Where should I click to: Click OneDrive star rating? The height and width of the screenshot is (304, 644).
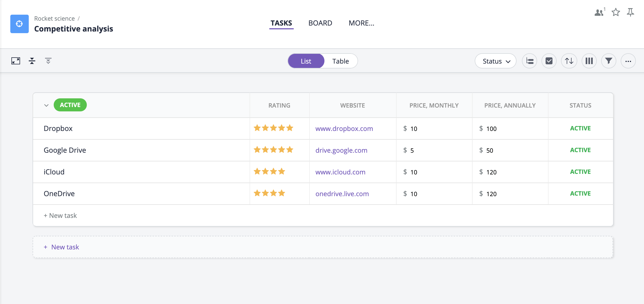pos(269,193)
